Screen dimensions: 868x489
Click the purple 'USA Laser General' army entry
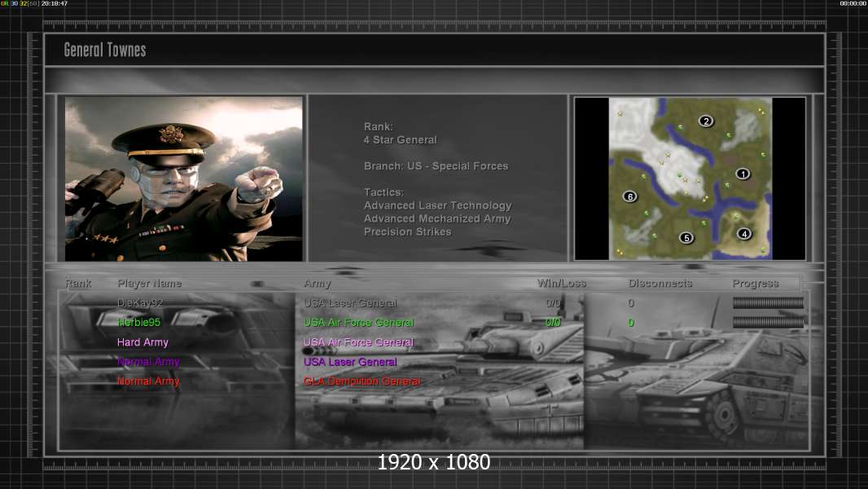[350, 362]
